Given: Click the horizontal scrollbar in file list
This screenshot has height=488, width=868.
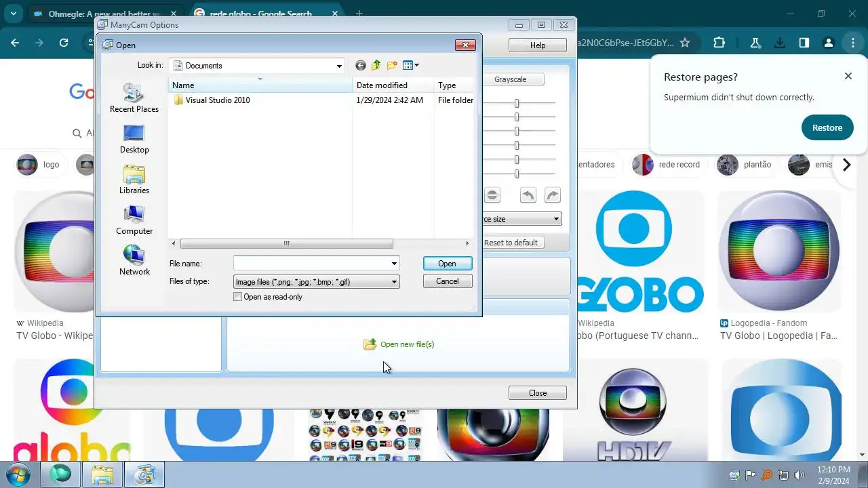Looking at the screenshot, I should click(x=287, y=244).
